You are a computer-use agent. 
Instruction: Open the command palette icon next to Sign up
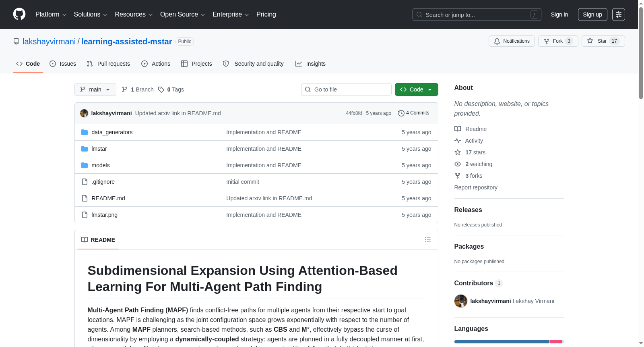click(x=619, y=15)
